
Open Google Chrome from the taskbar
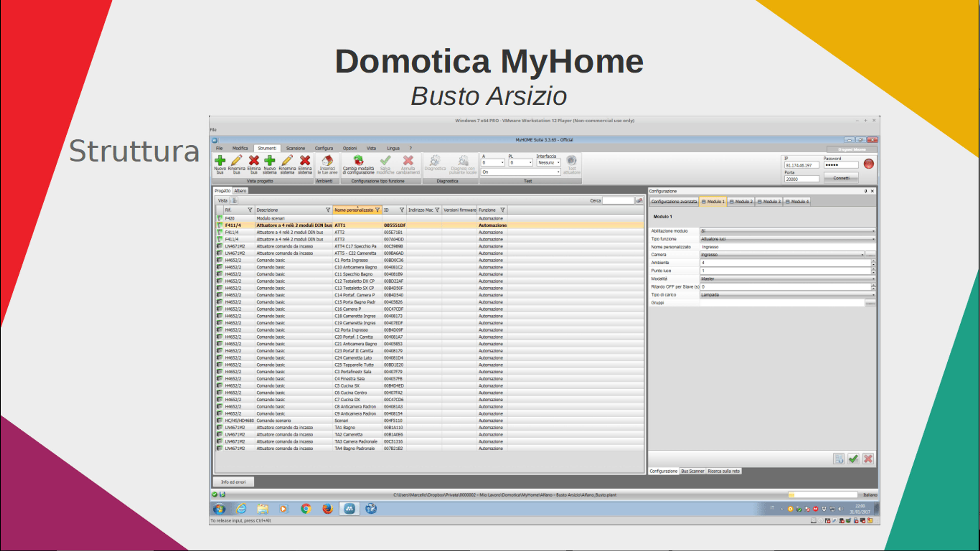(x=305, y=508)
